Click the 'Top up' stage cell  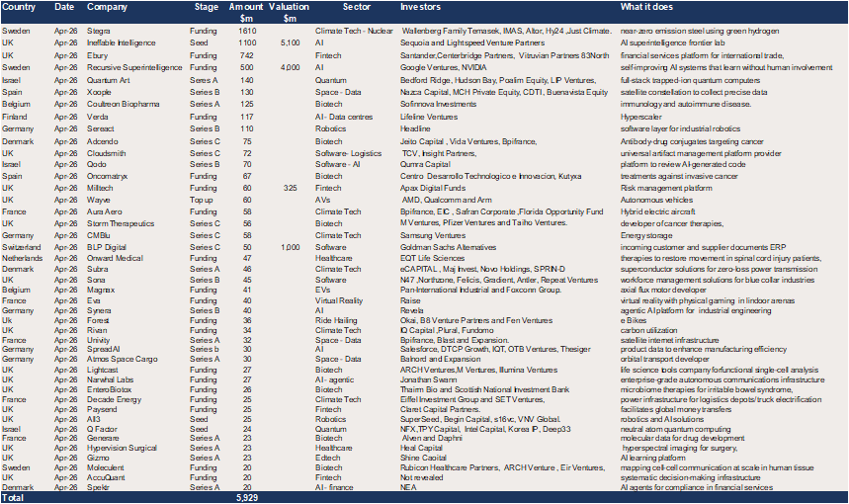tap(202, 200)
